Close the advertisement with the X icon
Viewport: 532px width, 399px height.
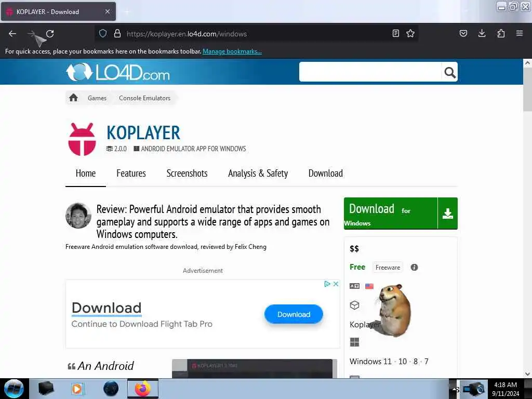(x=336, y=284)
